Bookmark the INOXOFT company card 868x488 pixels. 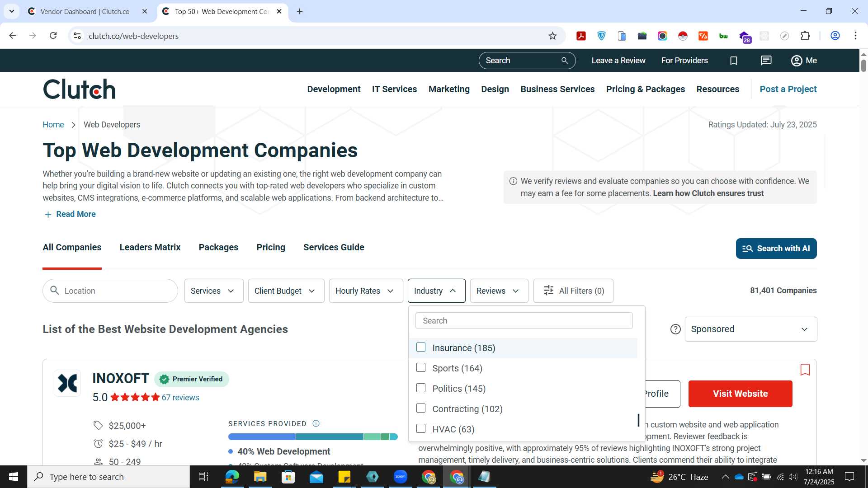[x=805, y=370]
